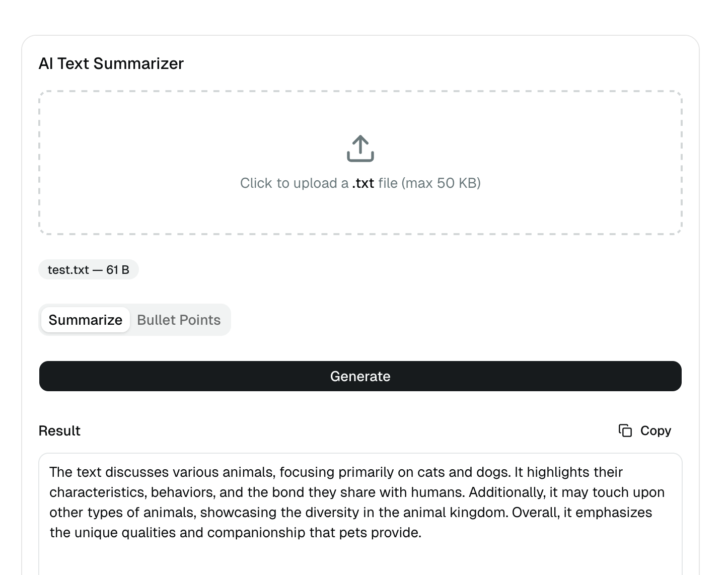Screen dimensions: 728x575
Task: Select the Bullet Points tab
Action: pyautogui.click(x=179, y=320)
